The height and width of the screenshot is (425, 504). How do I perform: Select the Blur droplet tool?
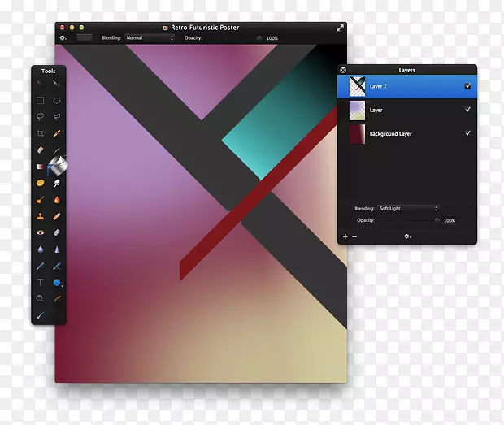40,249
